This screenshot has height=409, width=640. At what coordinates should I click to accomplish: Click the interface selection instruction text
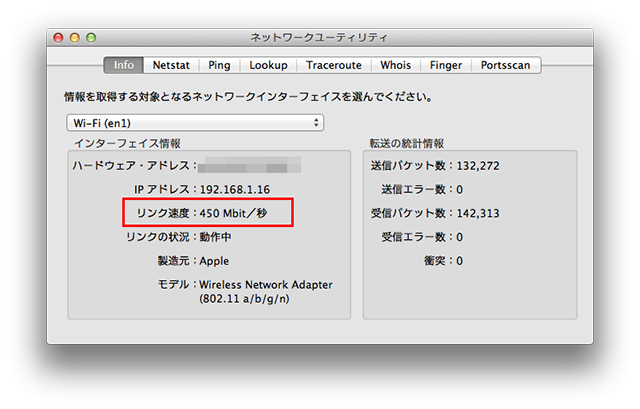tap(248, 97)
